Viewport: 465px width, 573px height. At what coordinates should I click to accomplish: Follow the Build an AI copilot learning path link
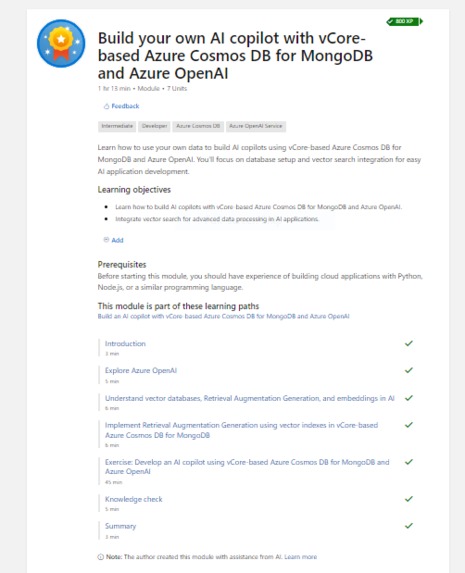click(x=223, y=316)
